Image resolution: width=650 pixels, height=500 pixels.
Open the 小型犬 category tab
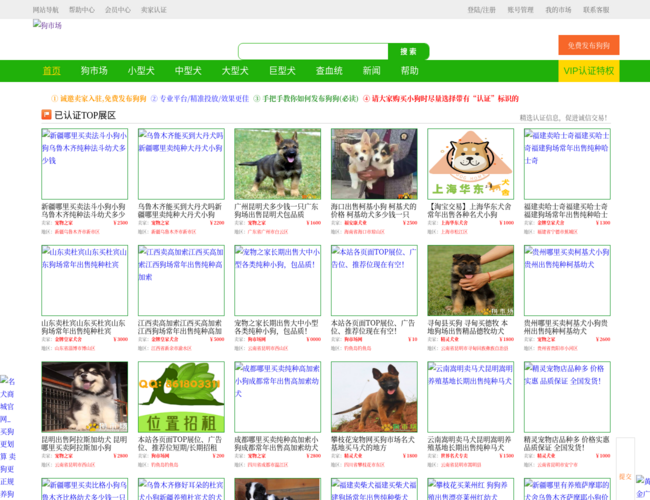(x=141, y=71)
